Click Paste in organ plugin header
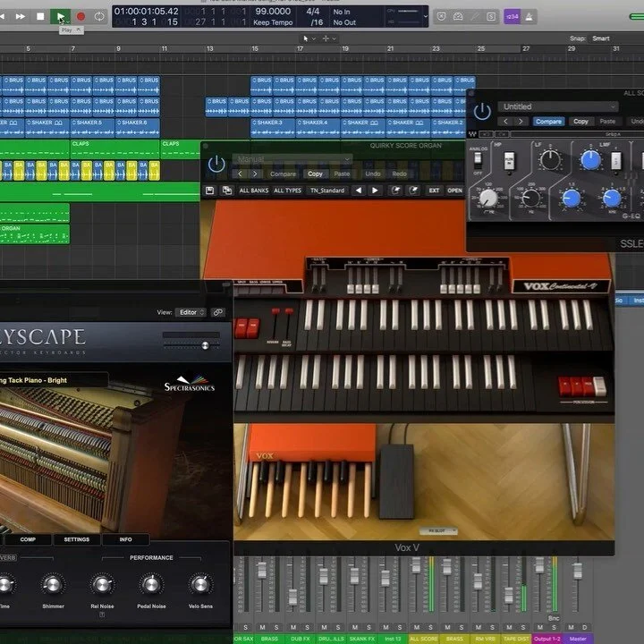The width and height of the screenshot is (644, 644). coord(342,174)
